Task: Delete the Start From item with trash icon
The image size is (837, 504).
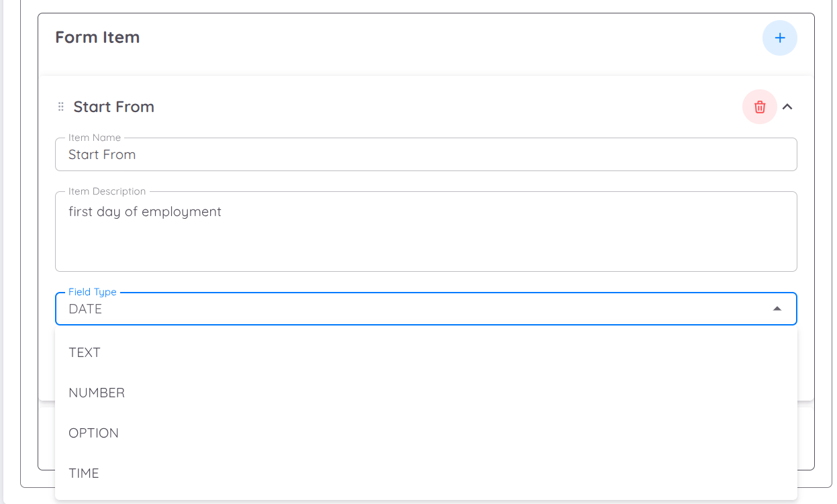Action: 759,107
